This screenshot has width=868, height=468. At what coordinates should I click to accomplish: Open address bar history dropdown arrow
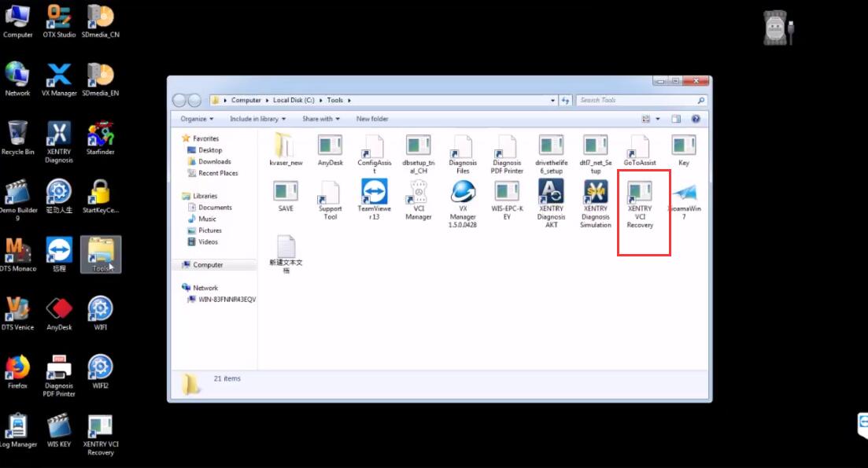pyautogui.click(x=552, y=101)
